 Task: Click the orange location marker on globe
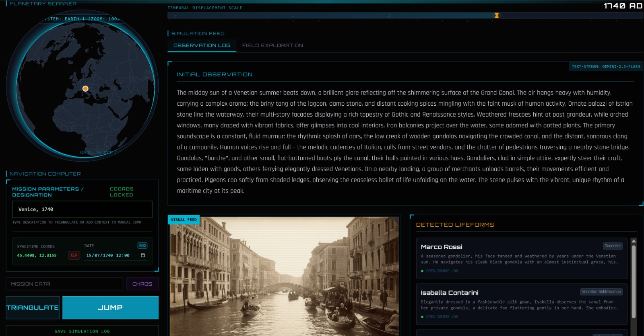tap(85, 88)
